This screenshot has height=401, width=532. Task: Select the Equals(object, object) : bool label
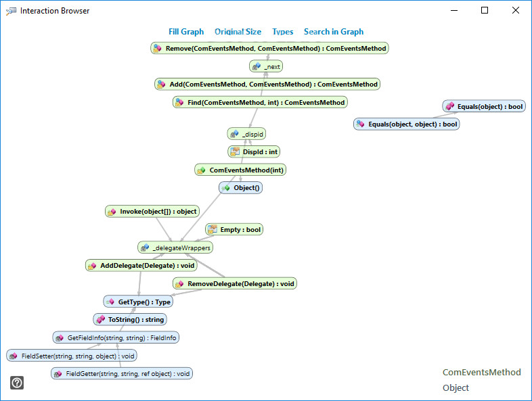pyautogui.click(x=413, y=124)
